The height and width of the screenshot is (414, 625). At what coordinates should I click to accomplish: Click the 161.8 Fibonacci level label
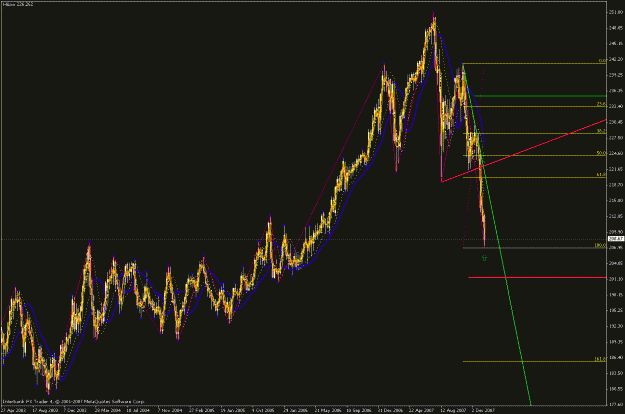600,359
